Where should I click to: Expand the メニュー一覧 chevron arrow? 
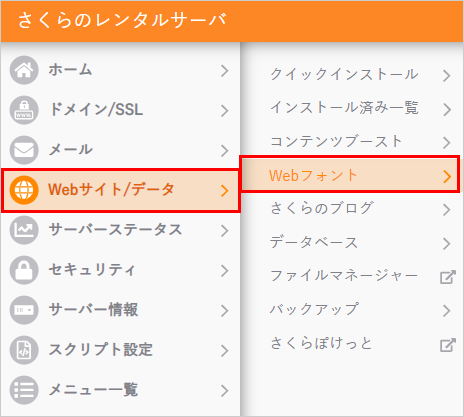tap(225, 391)
